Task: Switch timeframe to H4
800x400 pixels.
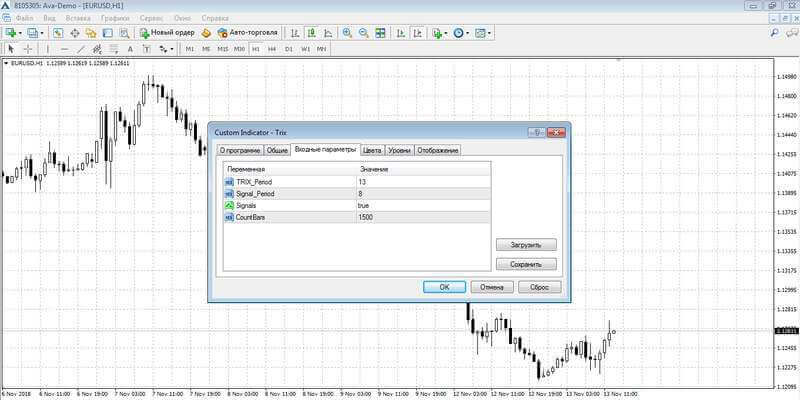Action: (x=272, y=49)
